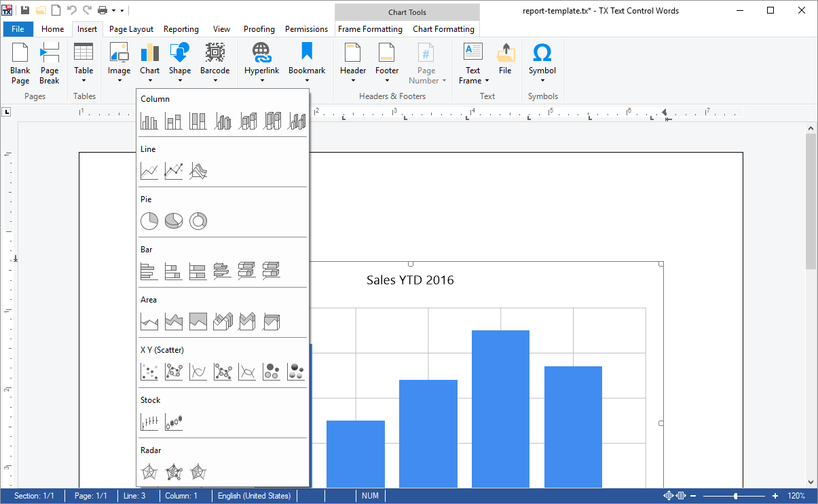Open the Table dropdown
Screen dimensions: 818x504
coord(83,63)
